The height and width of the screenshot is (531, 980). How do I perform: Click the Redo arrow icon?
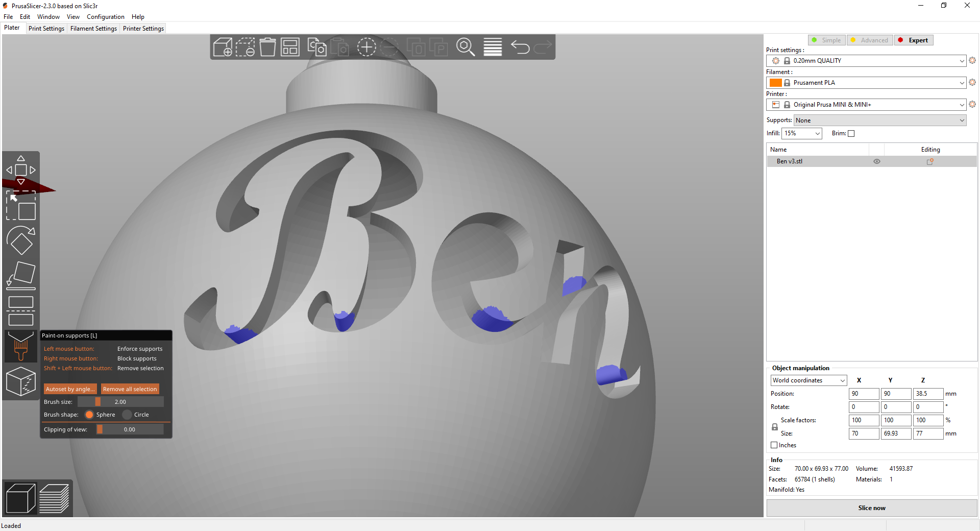tap(543, 47)
